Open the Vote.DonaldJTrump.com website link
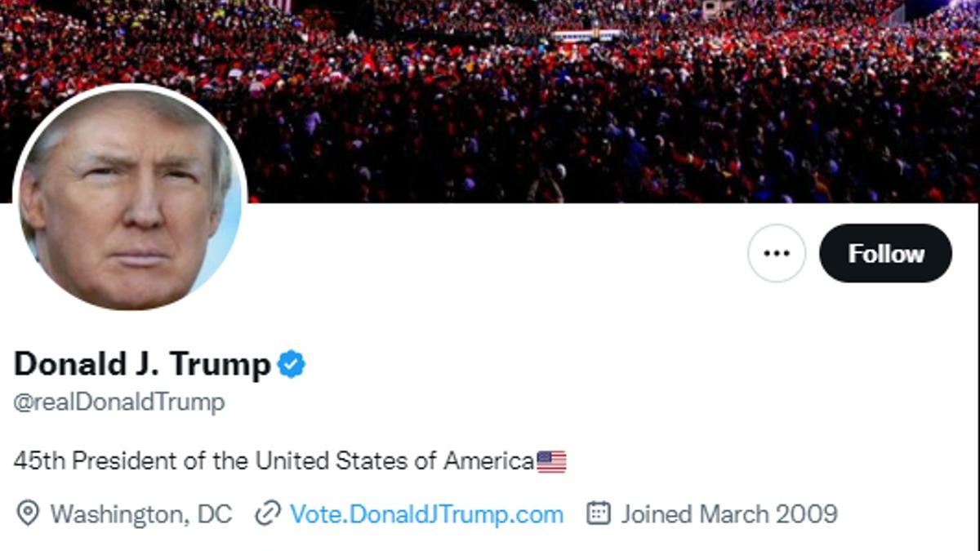 pyautogui.click(x=426, y=514)
